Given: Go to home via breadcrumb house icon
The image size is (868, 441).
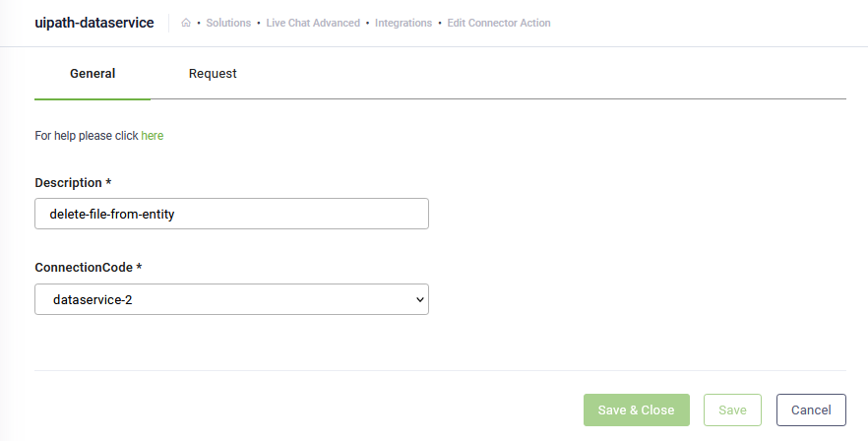Looking at the screenshot, I should point(186,23).
